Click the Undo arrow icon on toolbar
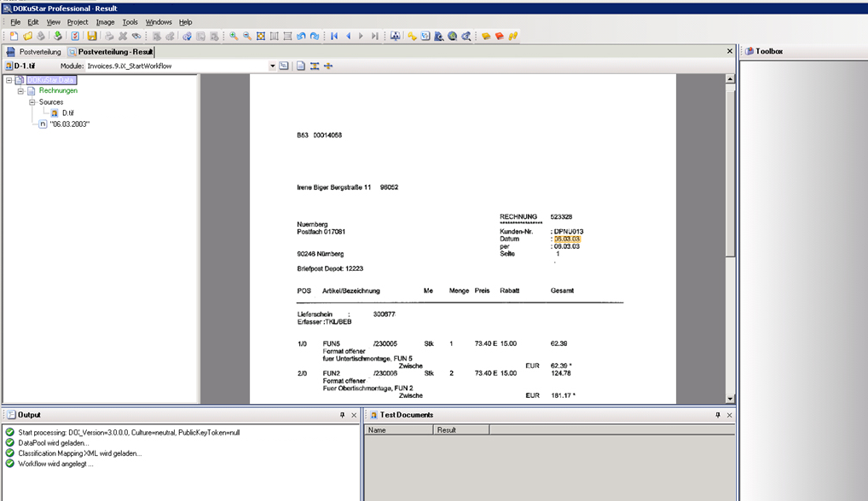The image size is (868, 501). tap(302, 36)
